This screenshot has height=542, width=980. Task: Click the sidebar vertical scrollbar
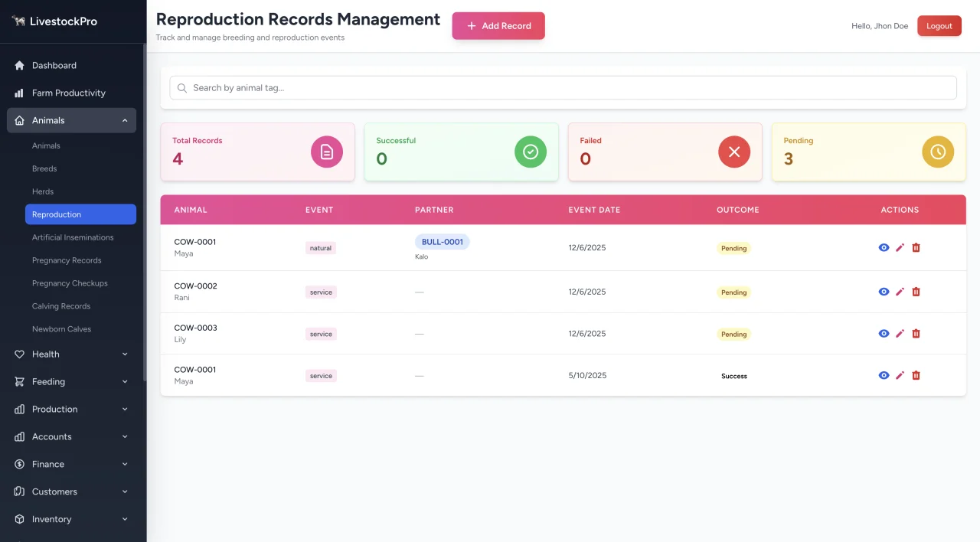pos(144,213)
